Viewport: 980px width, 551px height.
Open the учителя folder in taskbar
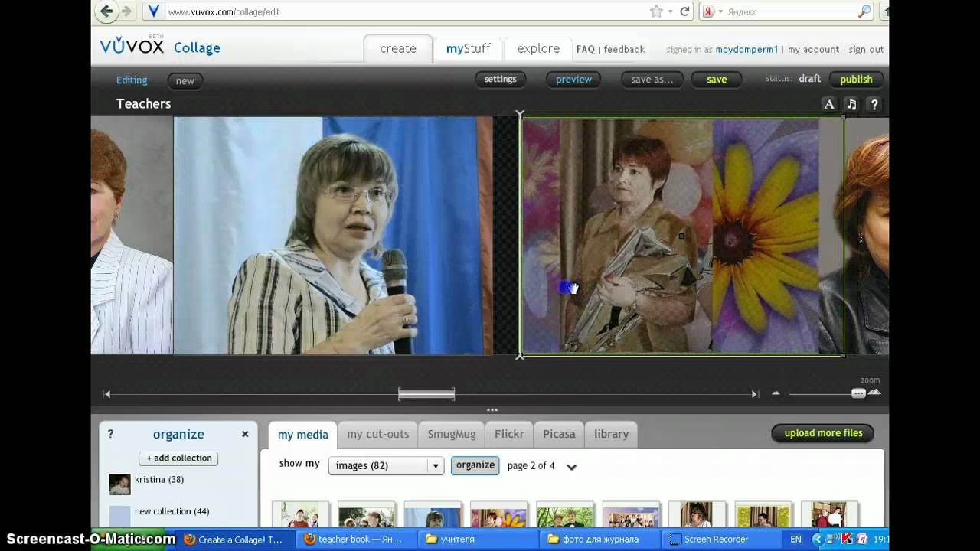[x=479, y=539]
